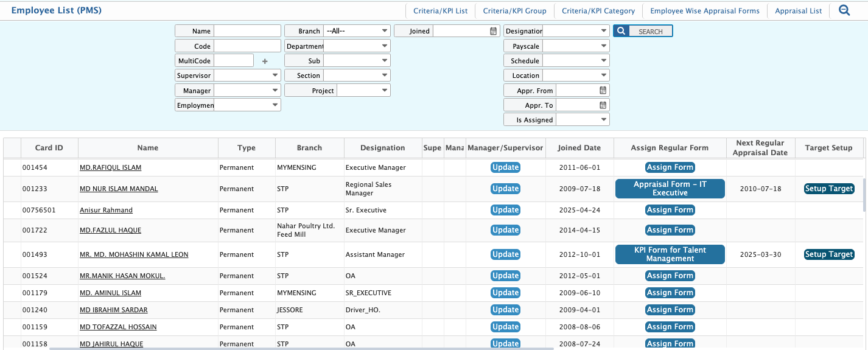Open the Criteria/KPI Category tab
The image size is (868, 350).
[x=598, y=10]
